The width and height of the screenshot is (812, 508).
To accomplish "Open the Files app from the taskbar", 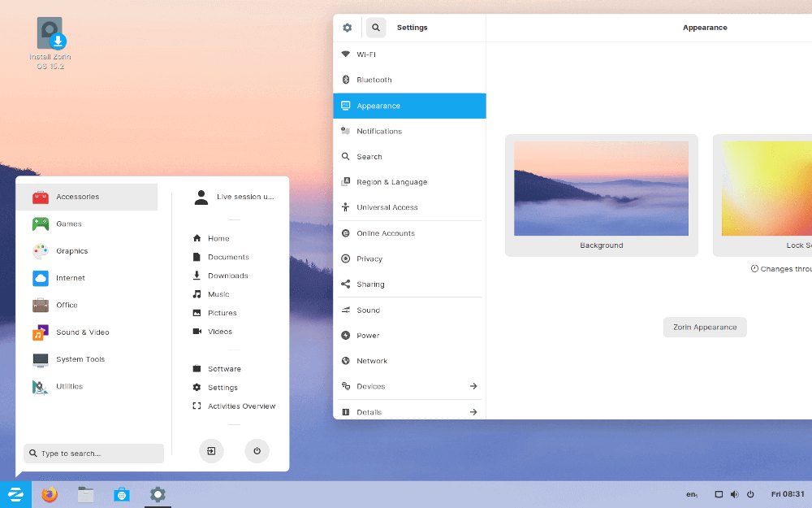I will click(x=85, y=494).
